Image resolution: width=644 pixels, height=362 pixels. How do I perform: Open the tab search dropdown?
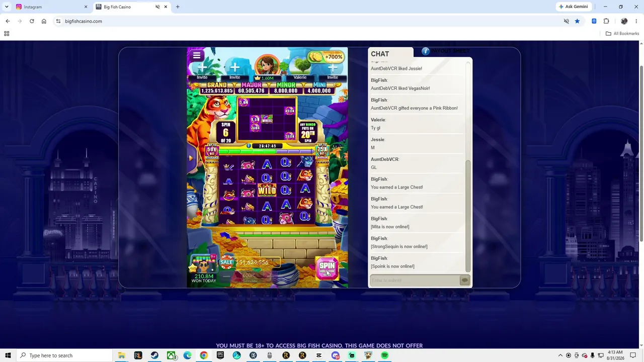pos(7,7)
